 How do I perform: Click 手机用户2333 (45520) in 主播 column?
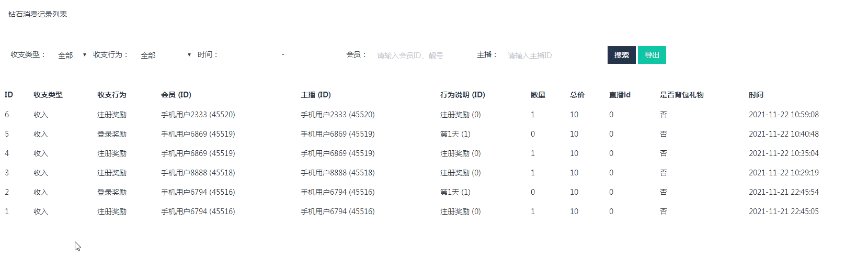[338, 114]
